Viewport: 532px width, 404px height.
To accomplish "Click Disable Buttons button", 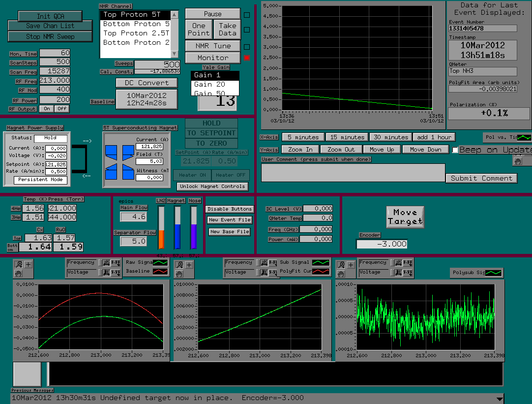I will click(230, 209).
